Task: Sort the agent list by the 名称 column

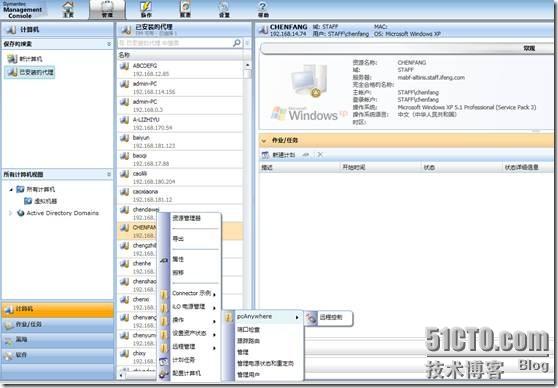Action: coord(180,55)
